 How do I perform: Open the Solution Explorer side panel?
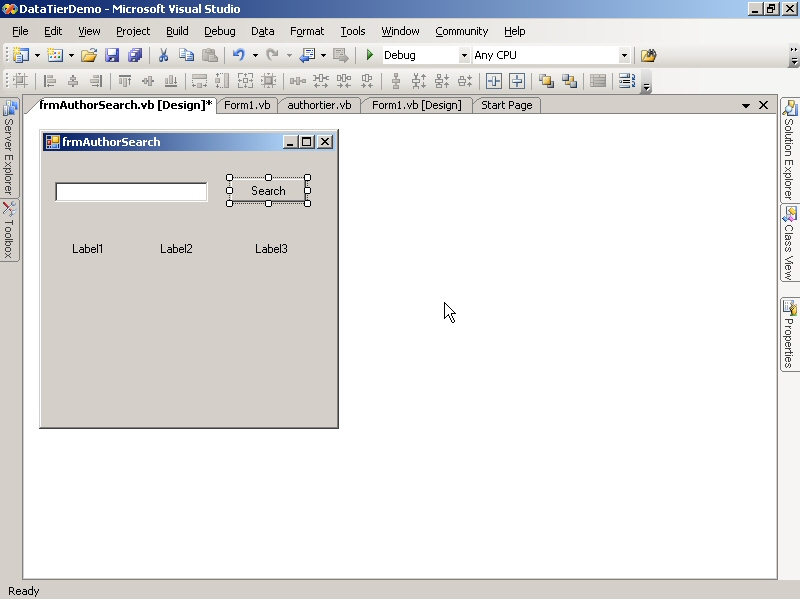point(789,150)
